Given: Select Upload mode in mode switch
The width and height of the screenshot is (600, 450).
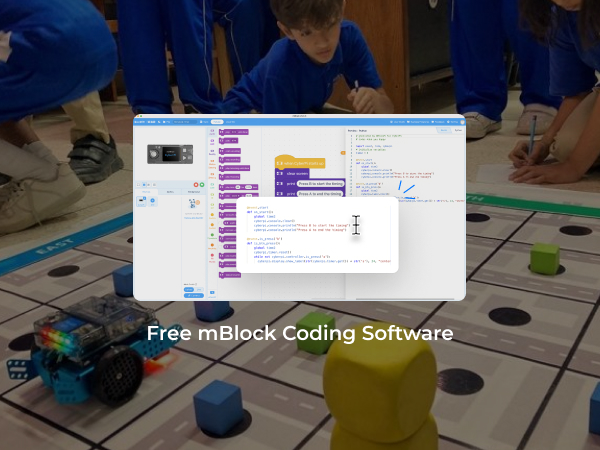Looking at the screenshot, I should 189,289.
